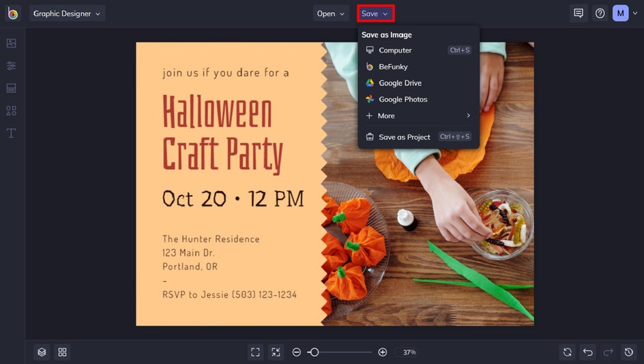This screenshot has width=644, height=364.
Task: Collapse the Save dropdown menu
Action: [375, 14]
